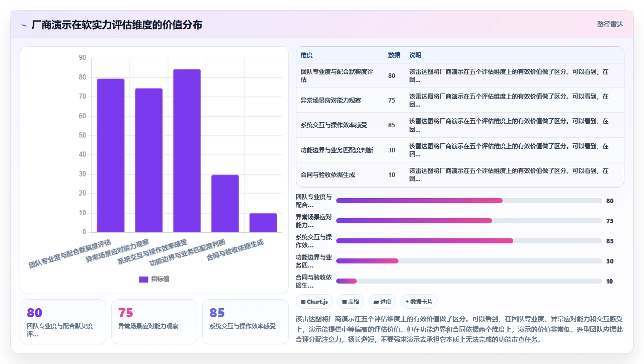Click the progress bar showing 85

click(x=469, y=241)
